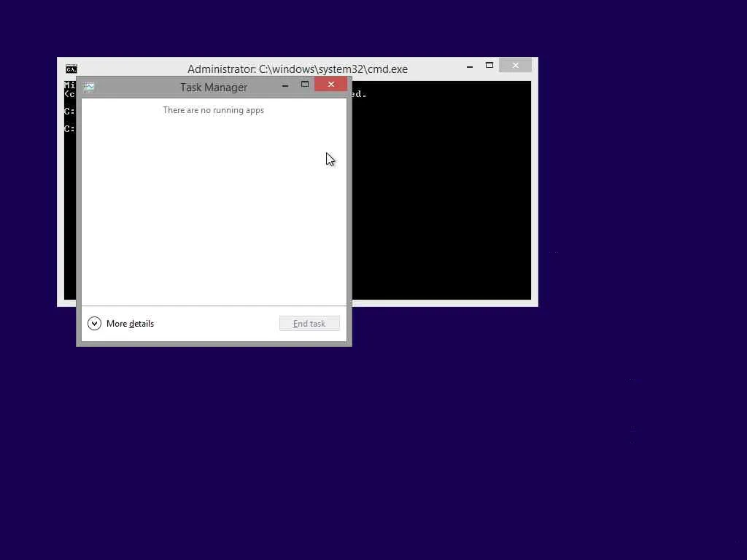Click the cmd.exe title bar icon
This screenshot has width=747, height=560.
point(71,69)
